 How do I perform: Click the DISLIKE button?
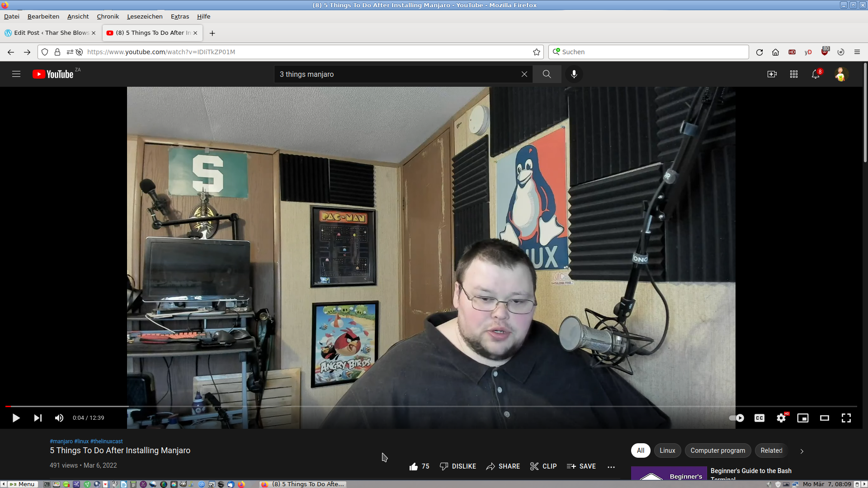point(458,466)
